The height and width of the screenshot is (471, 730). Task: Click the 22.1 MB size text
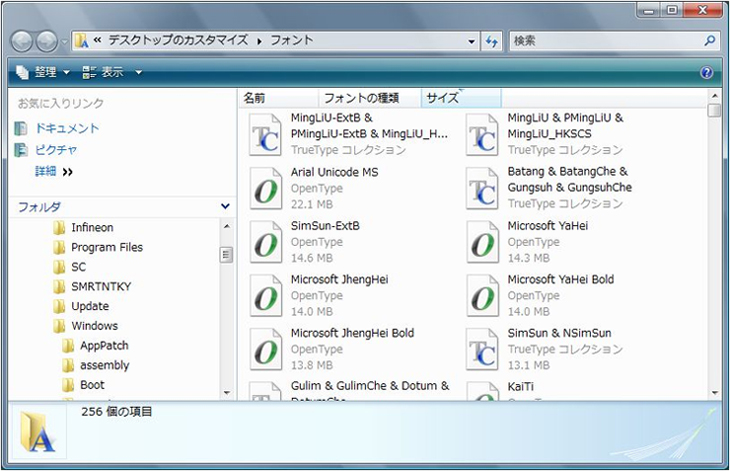pos(312,204)
